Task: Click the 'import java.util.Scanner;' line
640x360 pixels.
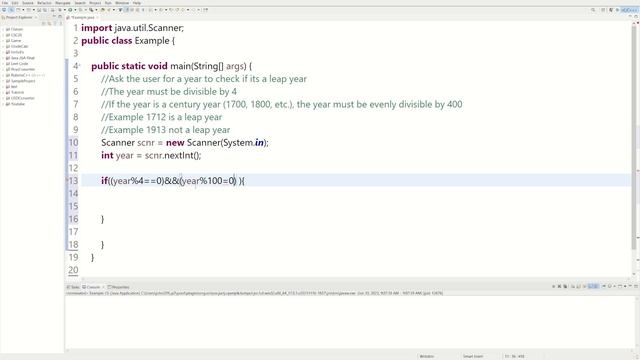Action: [133, 28]
